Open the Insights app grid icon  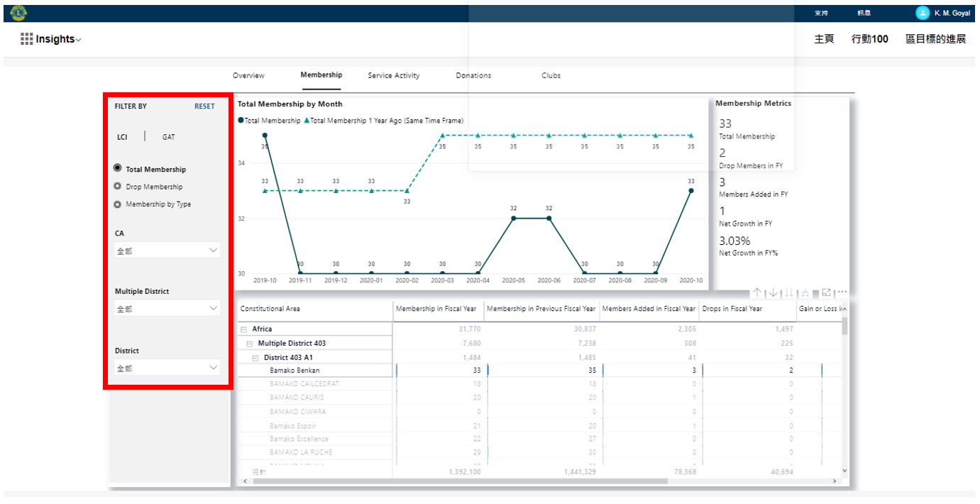[26, 39]
